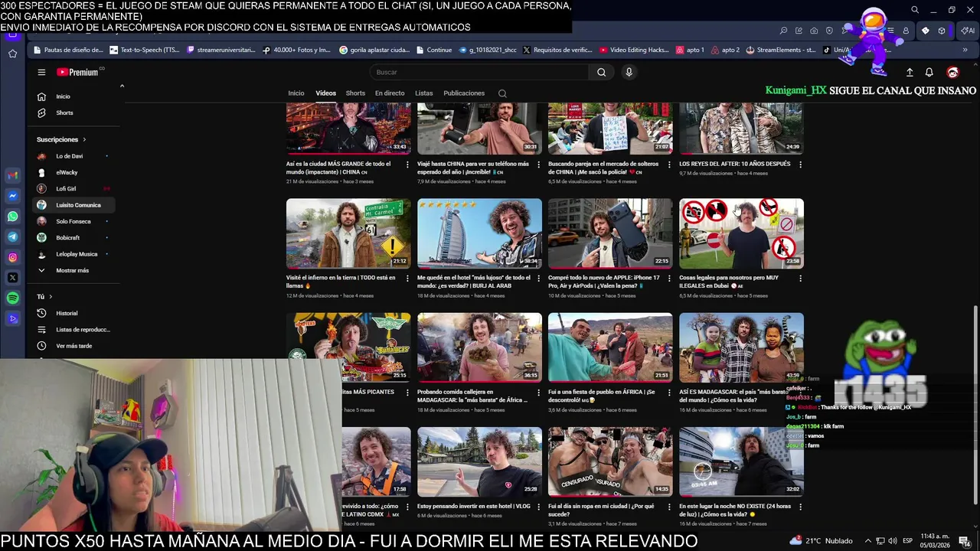Open Video Editing Hacks bookmark
The width and height of the screenshot is (980, 551).
[x=635, y=50]
